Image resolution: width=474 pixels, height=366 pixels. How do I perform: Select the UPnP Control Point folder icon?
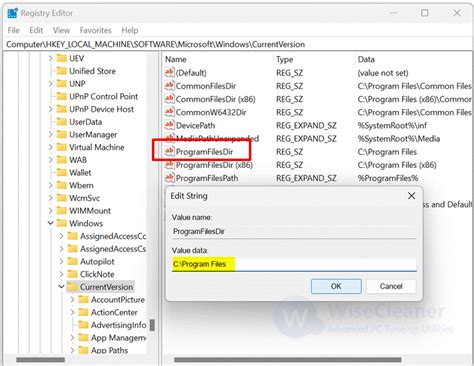coord(62,96)
